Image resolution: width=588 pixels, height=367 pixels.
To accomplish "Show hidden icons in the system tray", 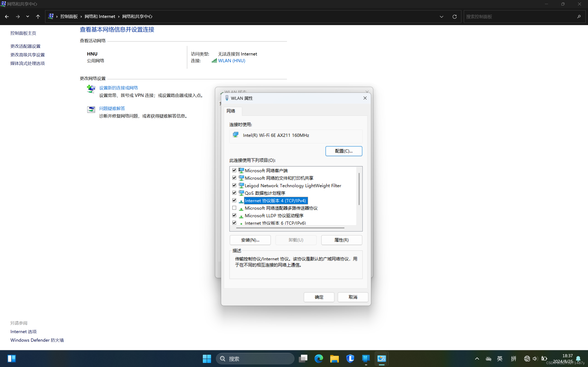I will pyautogui.click(x=477, y=358).
